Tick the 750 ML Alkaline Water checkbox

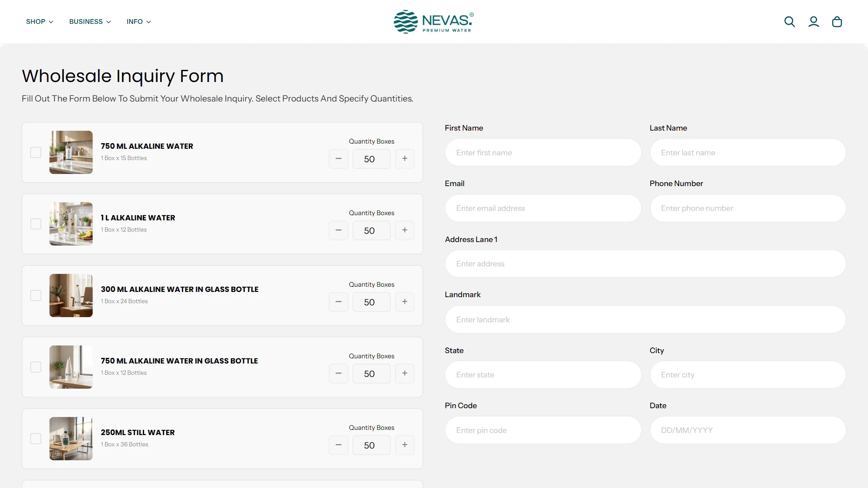(x=36, y=152)
